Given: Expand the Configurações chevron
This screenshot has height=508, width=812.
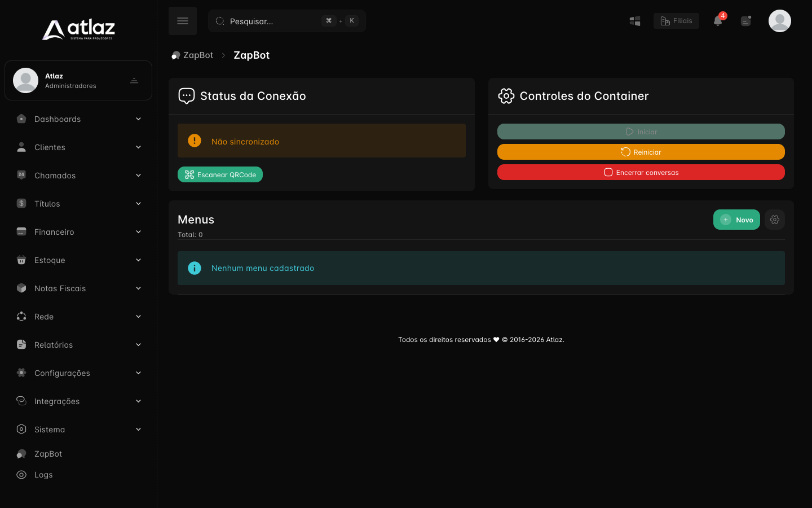Looking at the screenshot, I should [138, 373].
